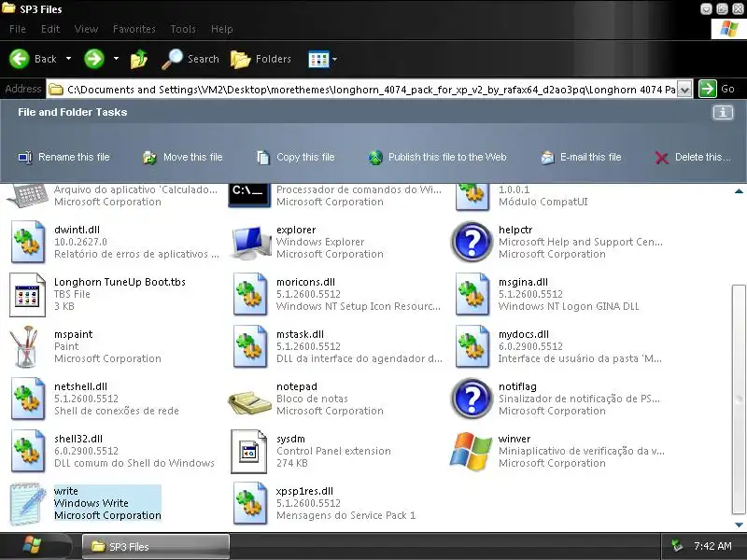This screenshot has height=560, width=747.
Task: Select the moricons.dll file icon
Action: 250,294
